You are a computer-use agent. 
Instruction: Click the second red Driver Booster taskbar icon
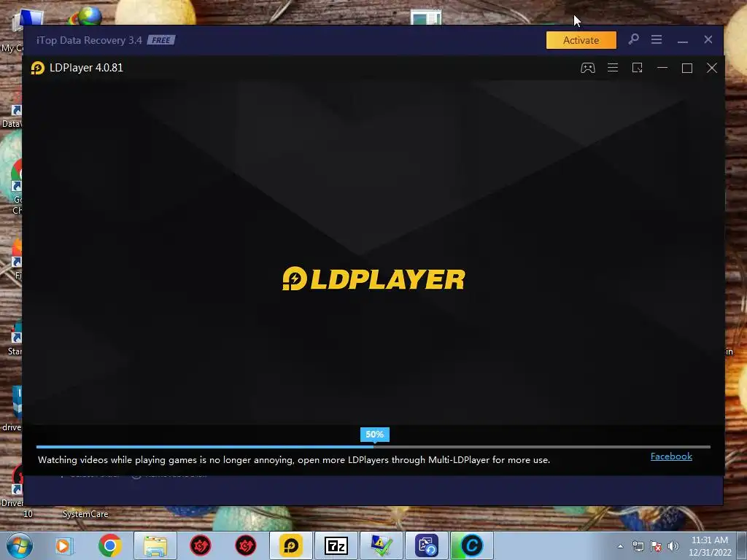point(246,545)
